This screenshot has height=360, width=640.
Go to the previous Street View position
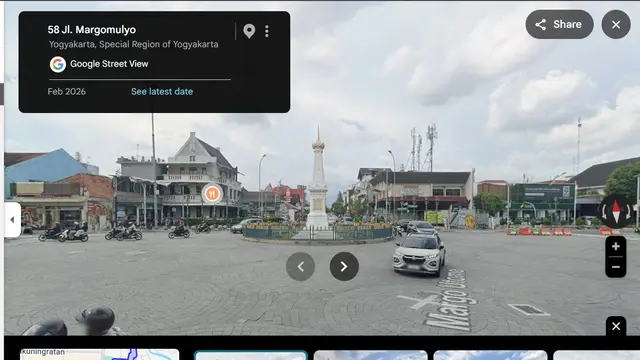point(300,267)
